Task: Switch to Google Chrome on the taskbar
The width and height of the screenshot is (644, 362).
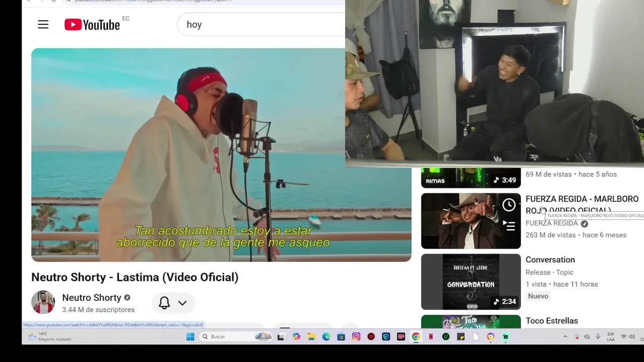Action: point(416,337)
